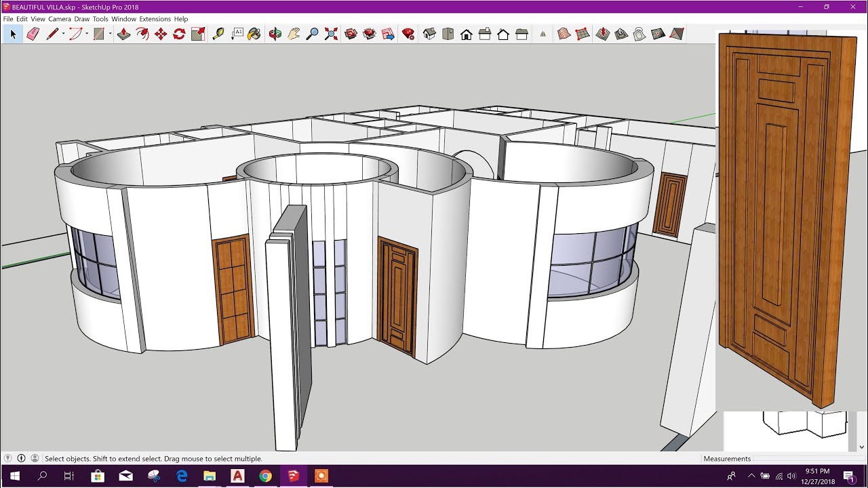Viewport: 868px width, 488px height.
Task: Activate the Push/Pull tool
Action: (x=123, y=34)
